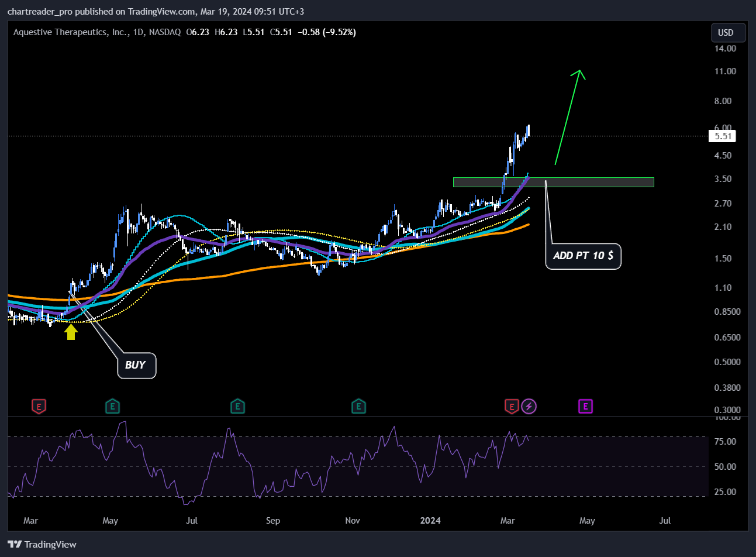Click the 11.00 price axis label

click(726, 71)
